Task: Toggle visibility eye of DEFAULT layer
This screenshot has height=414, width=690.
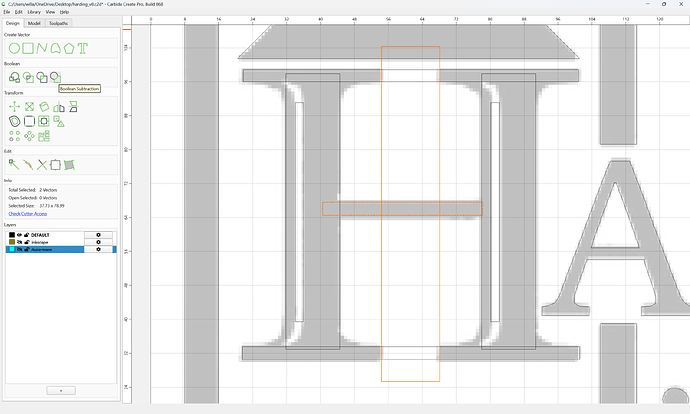Action: pos(19,235)
